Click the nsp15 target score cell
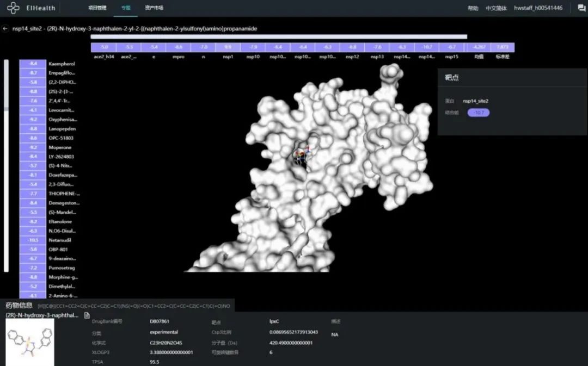Screen dimensions: 588x366 pyautogui.click(x=451, y=47)
